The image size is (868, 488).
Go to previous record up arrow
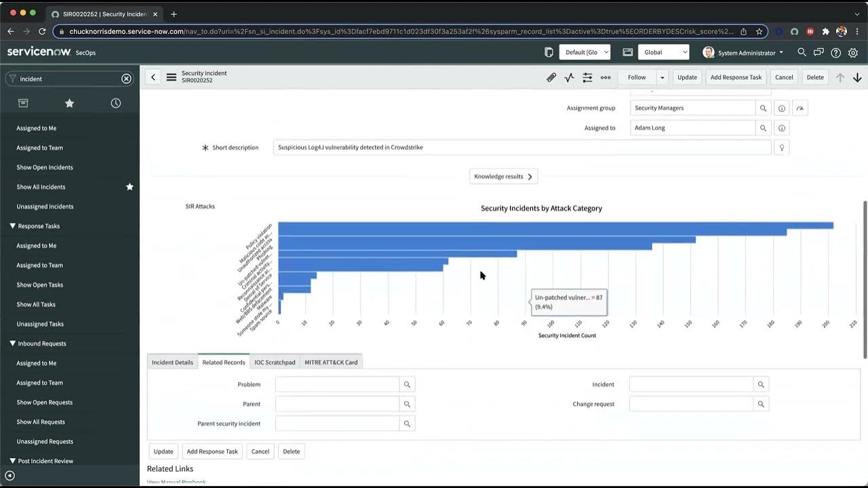pyautogui.click(x=840, y=77)
